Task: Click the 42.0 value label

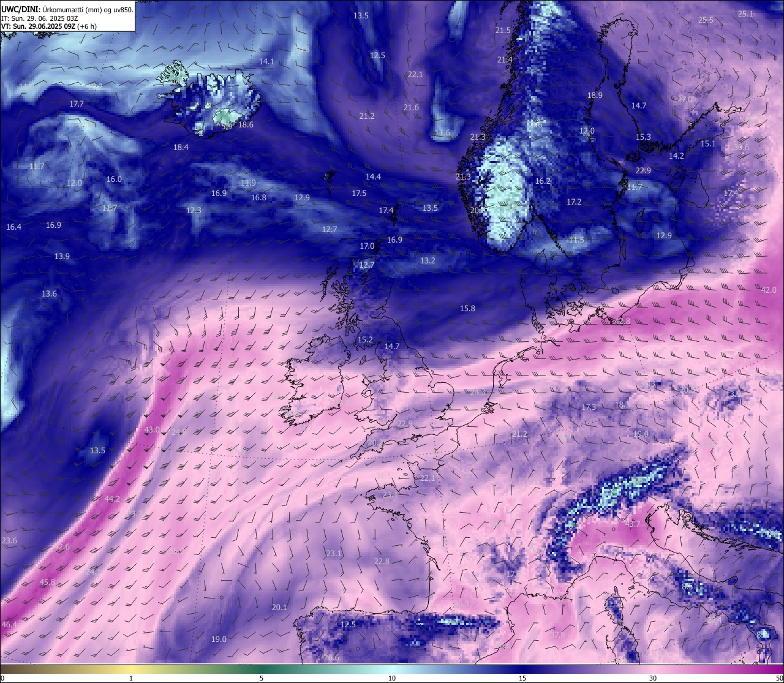Action: coord(769,290)
